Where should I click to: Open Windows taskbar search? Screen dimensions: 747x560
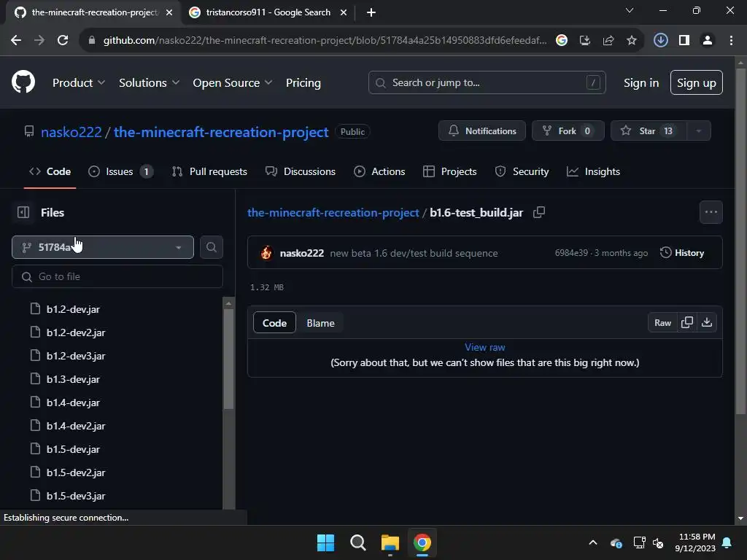click(x=357, y=542)
